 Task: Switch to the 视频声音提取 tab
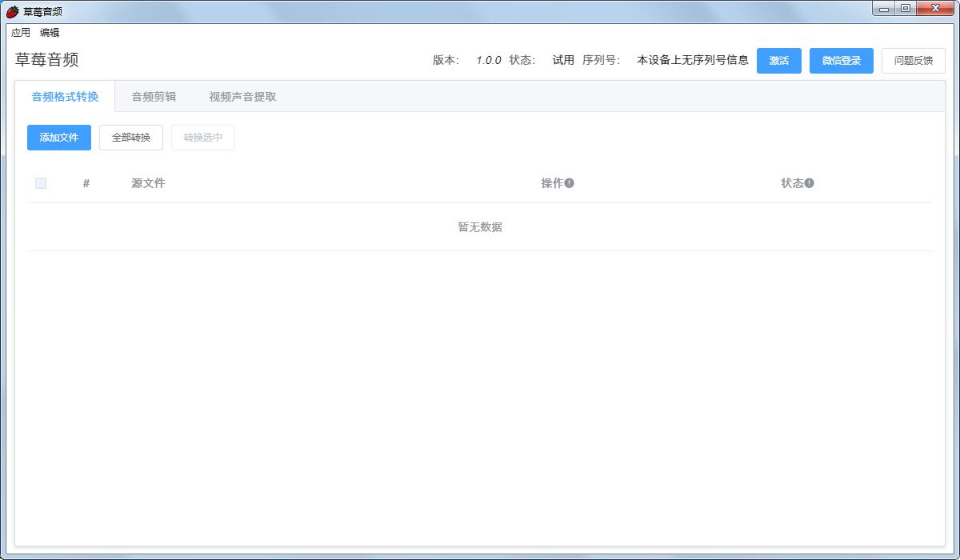point(242,97)
